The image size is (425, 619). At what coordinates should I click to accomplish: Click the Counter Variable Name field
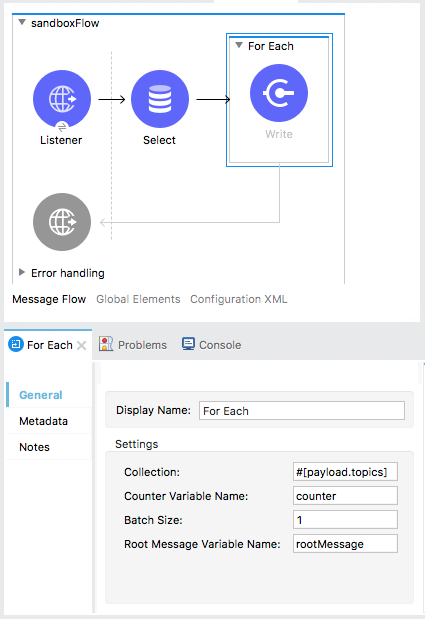(345, 496)
